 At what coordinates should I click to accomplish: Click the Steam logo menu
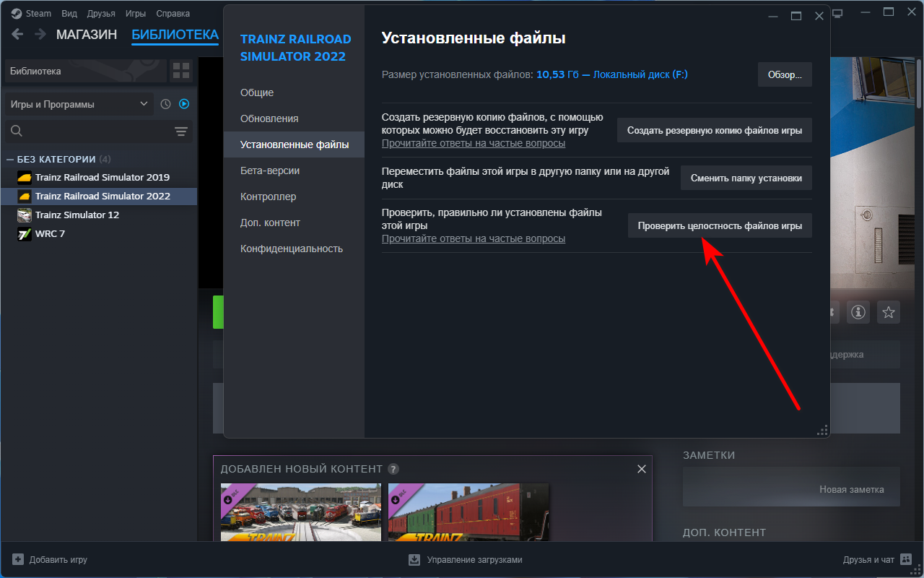click(31, 14)
